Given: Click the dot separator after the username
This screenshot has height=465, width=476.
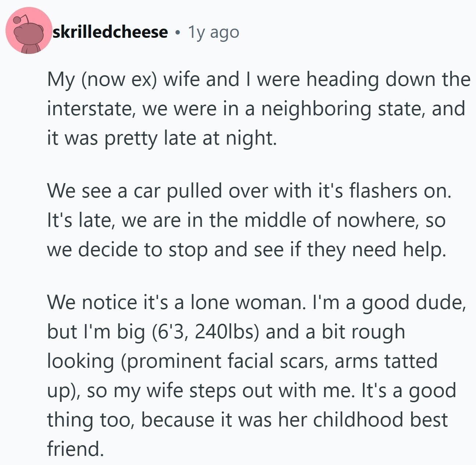Looking at the screenshot, I should pyautogui.click(x=178, y=33).
